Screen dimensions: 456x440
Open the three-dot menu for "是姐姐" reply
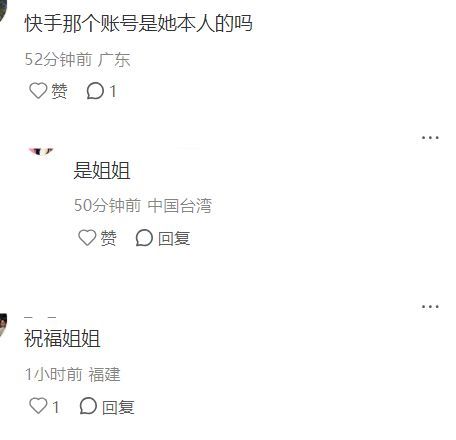(430, 137)
